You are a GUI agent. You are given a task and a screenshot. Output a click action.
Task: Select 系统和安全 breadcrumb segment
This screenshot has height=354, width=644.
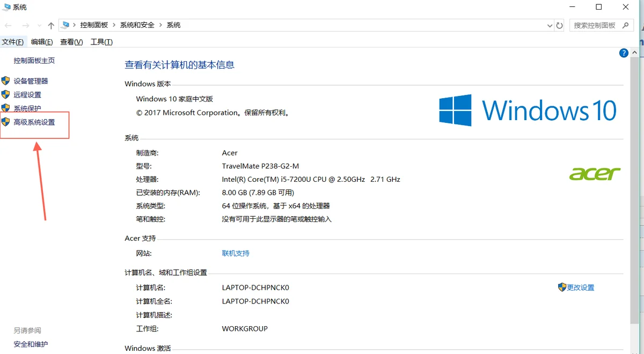coord(137,25)
